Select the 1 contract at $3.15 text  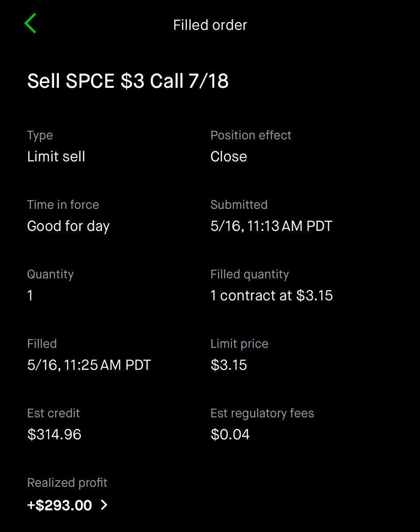[272, 295]
